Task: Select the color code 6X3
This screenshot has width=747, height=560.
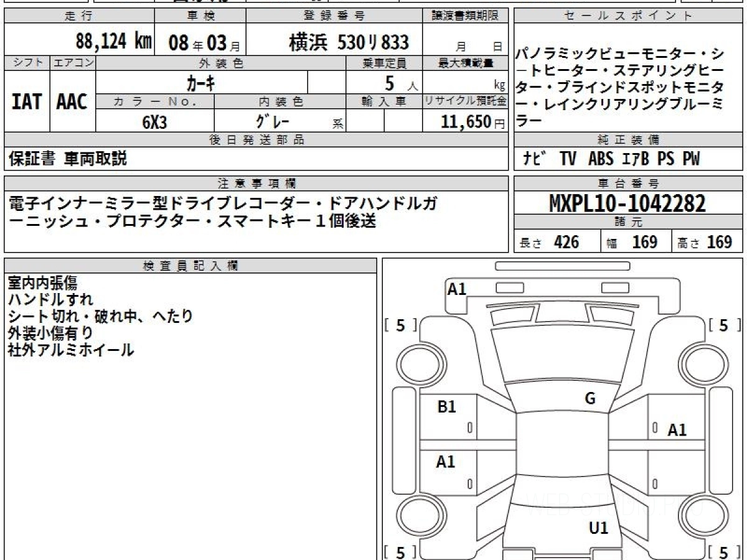Action: tap(154, 122)
